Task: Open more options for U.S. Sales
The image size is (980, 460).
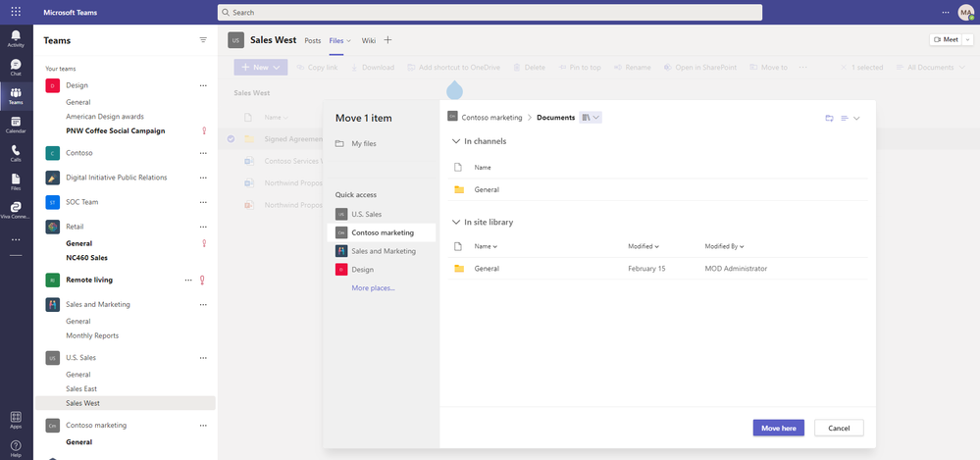Action: [x=203, y=358]
